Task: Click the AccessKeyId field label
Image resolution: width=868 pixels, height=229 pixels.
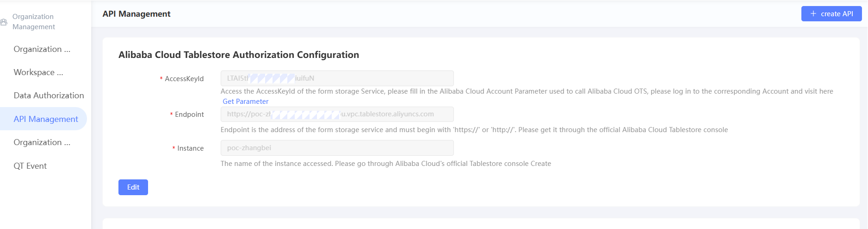Action: (184, 79)
